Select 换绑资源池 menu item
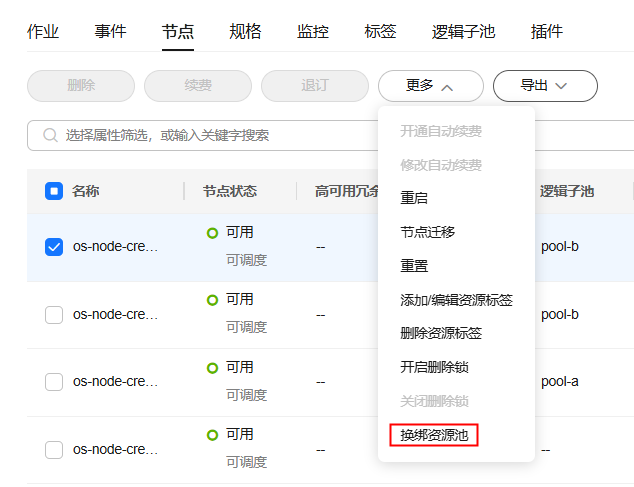Screen dimensions: 634x487 (434, 435)
